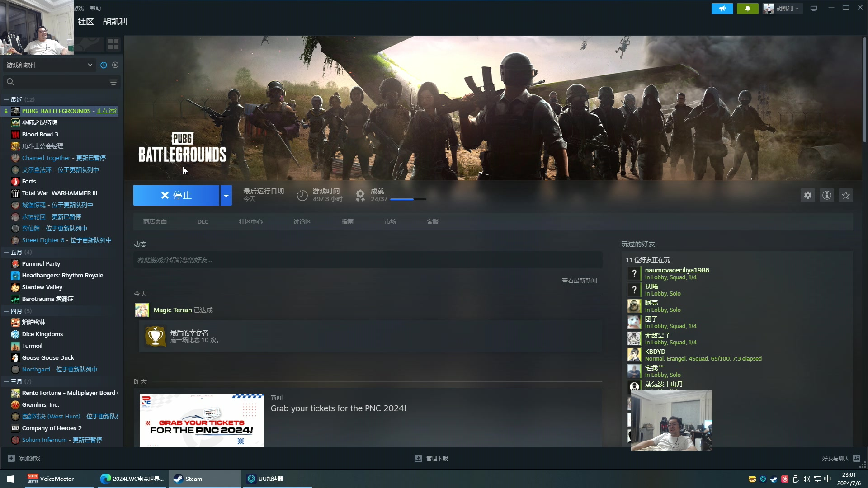Click the Steam tray icon
868x488 pixels.
[774, 479]
